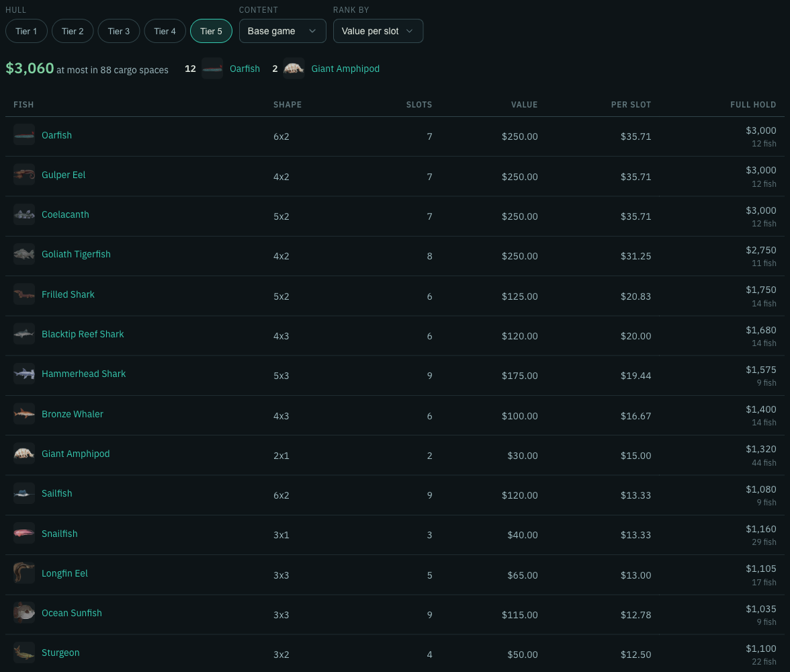Click the Oarfish icon in the summary bar

[x=212, y=69]
